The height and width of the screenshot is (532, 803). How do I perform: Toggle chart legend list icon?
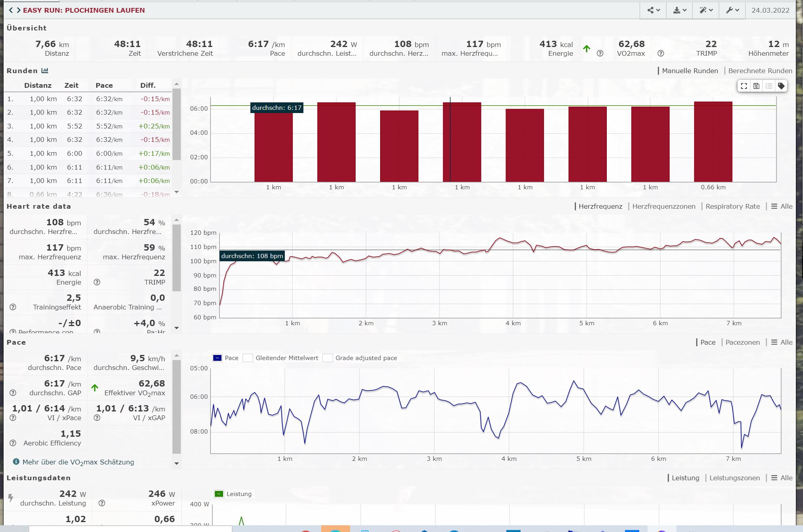769,86
